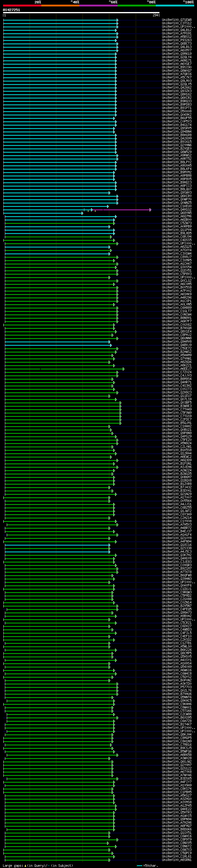
Task: Select hit UniRef100_Q4LB12
Action: (x=177, y=30)
